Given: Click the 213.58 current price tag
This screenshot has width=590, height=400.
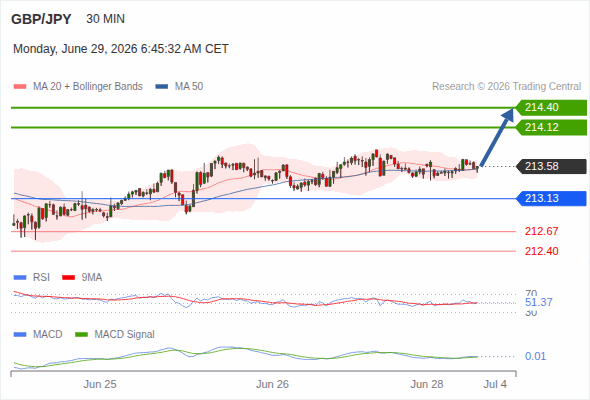Looking at the screenshot, I should [x=551, y=166].
